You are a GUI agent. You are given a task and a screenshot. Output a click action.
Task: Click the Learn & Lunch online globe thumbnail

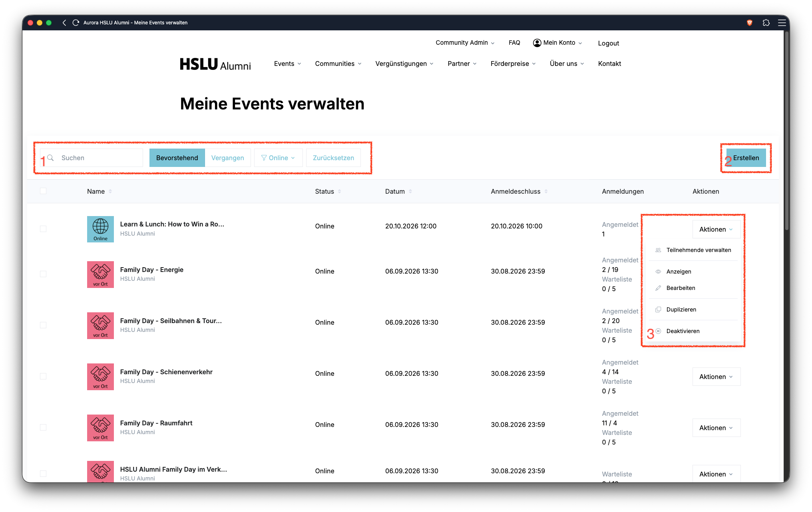(x=100, y=229)
